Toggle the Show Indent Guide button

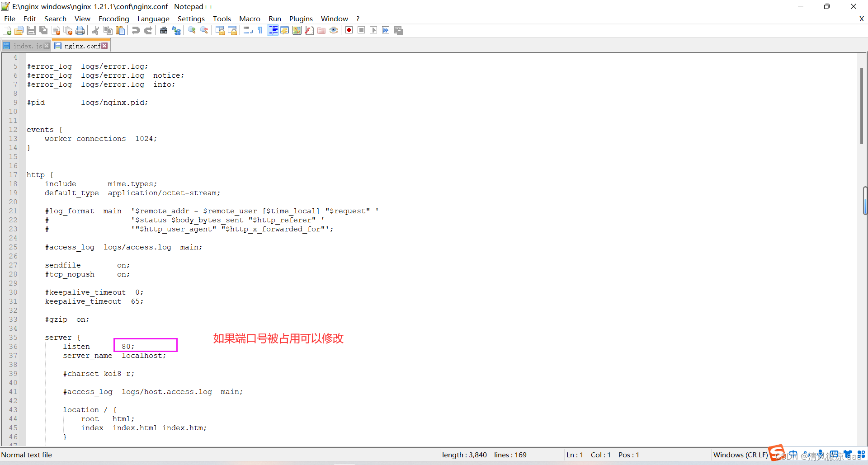(273, 30)
